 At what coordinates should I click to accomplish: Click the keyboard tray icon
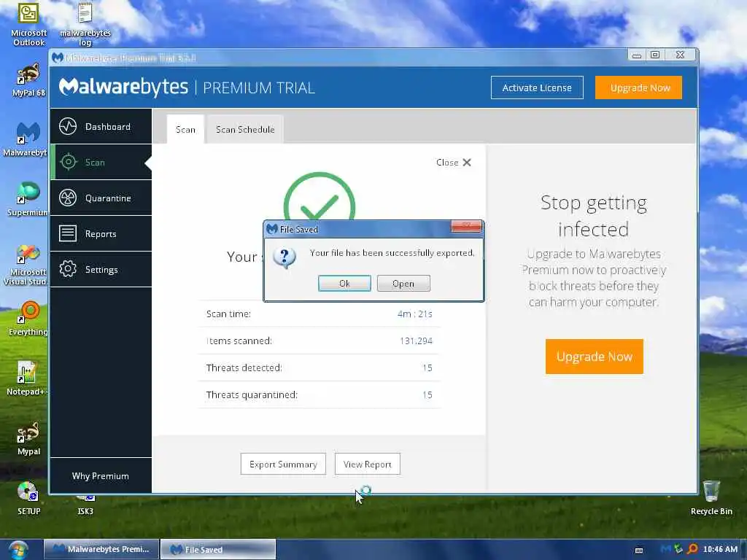coord(639,550)
